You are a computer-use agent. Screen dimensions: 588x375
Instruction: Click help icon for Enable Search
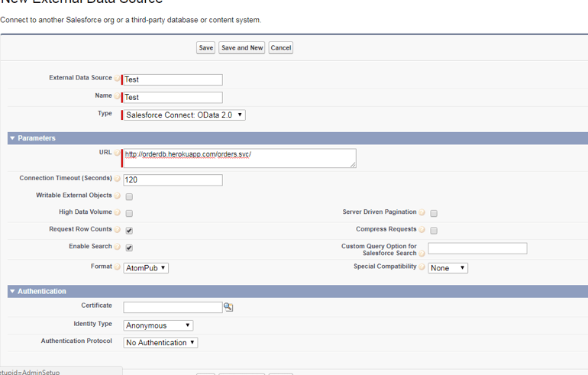point(117,247)
